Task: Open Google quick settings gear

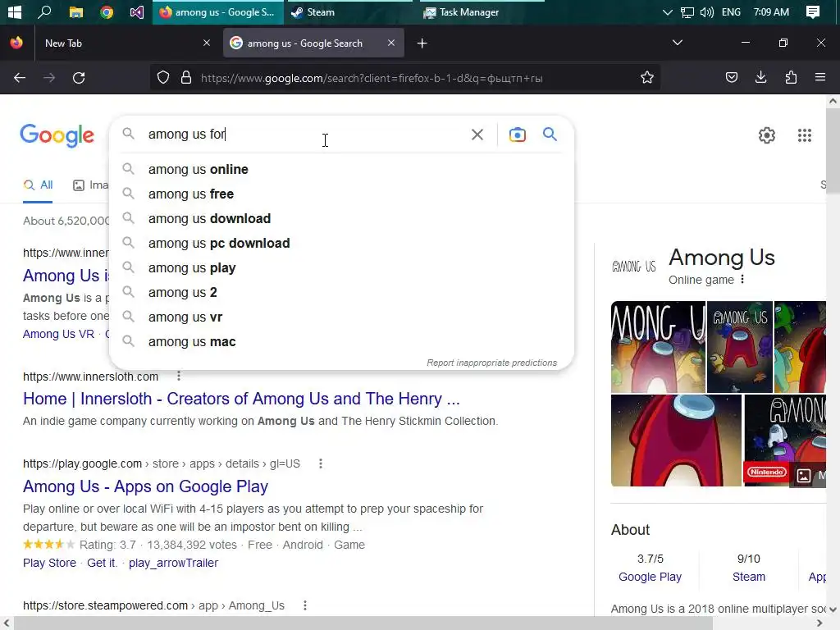Action: pos(767,135)
